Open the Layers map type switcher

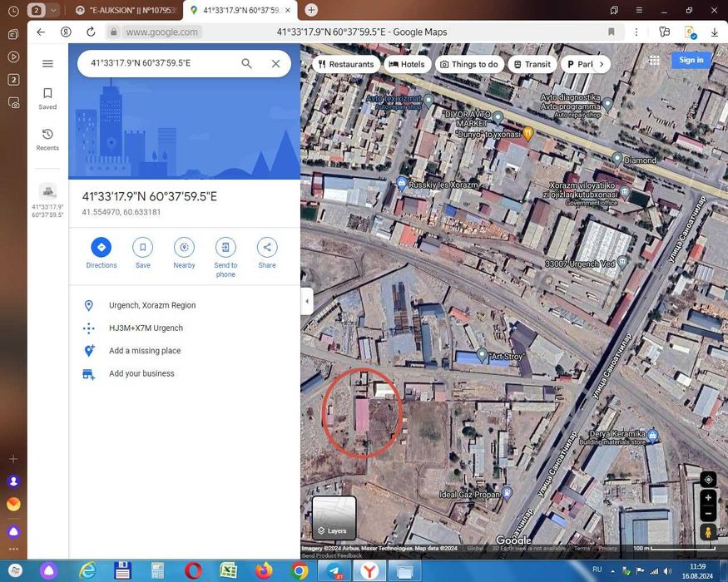334,517
